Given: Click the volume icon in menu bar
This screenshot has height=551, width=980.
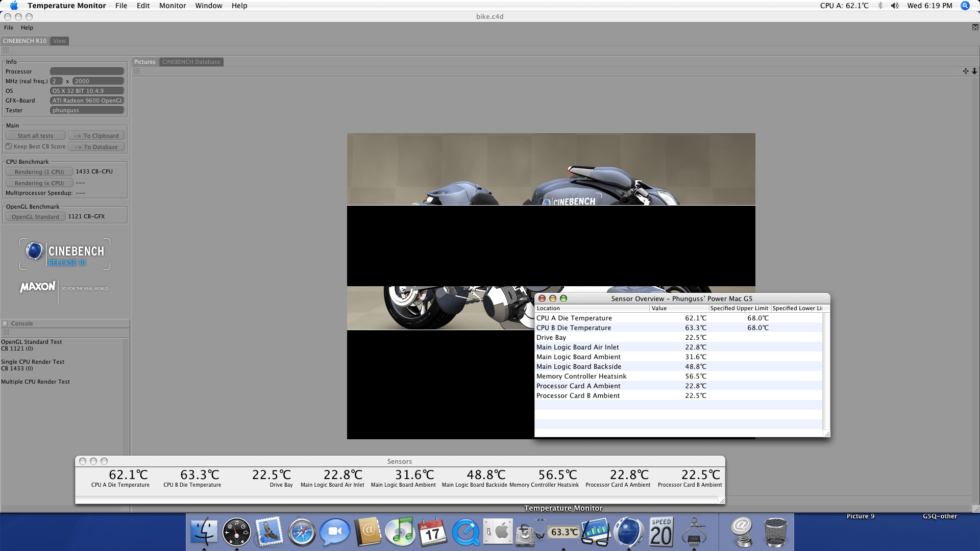Looking at the screenshot, I should click(895, 6).
